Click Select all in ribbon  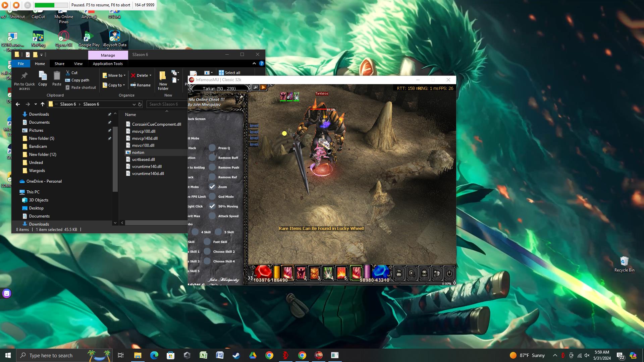coord(229,73)
